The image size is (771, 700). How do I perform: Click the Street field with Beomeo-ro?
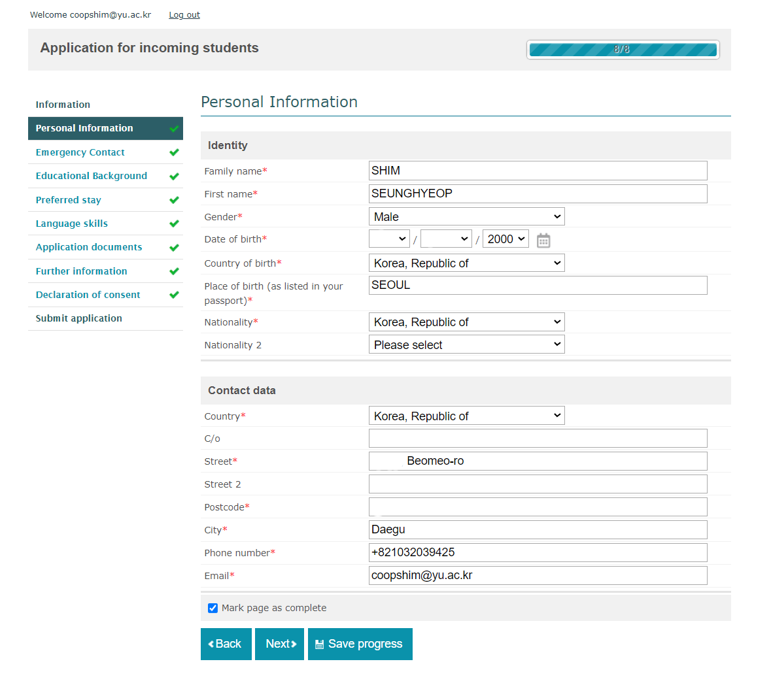click(538, 461)
